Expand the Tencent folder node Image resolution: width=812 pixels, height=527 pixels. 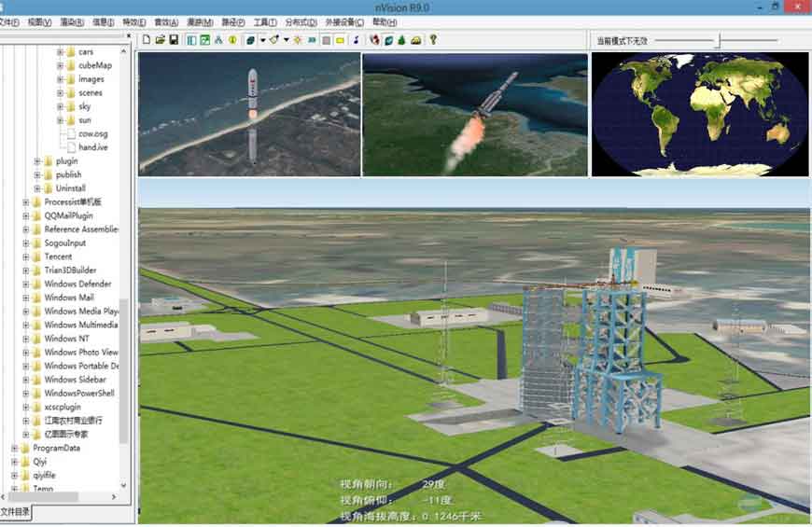(26, 257)
